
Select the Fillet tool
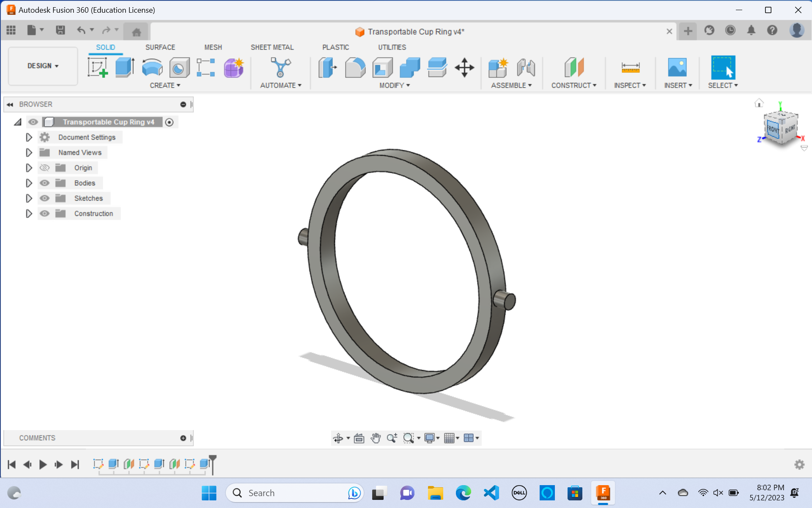point(355,68)
